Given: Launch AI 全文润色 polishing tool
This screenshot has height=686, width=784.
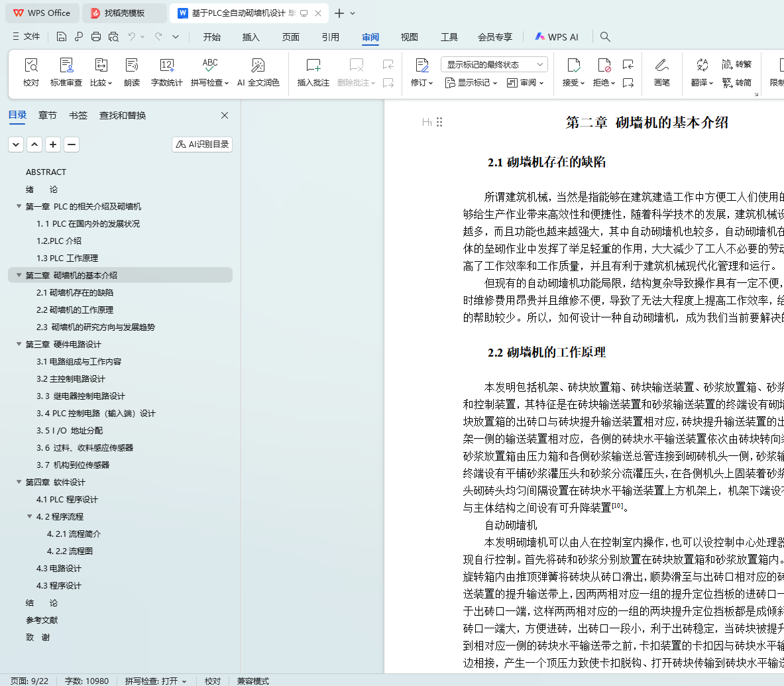Looking at the screenshot, I should [x=258, y=72].
